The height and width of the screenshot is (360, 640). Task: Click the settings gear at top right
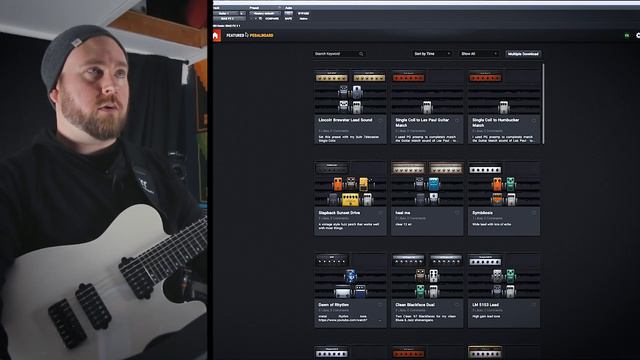638,36
